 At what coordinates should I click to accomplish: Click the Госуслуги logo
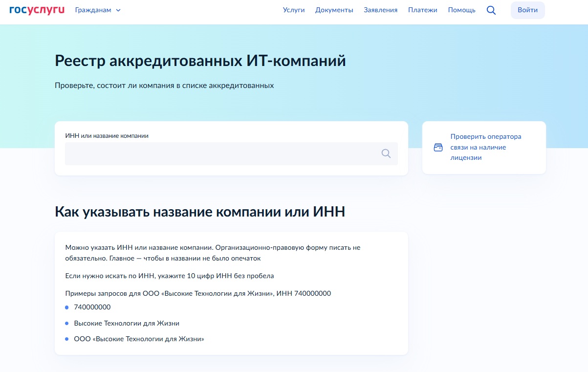coord(36,9)
